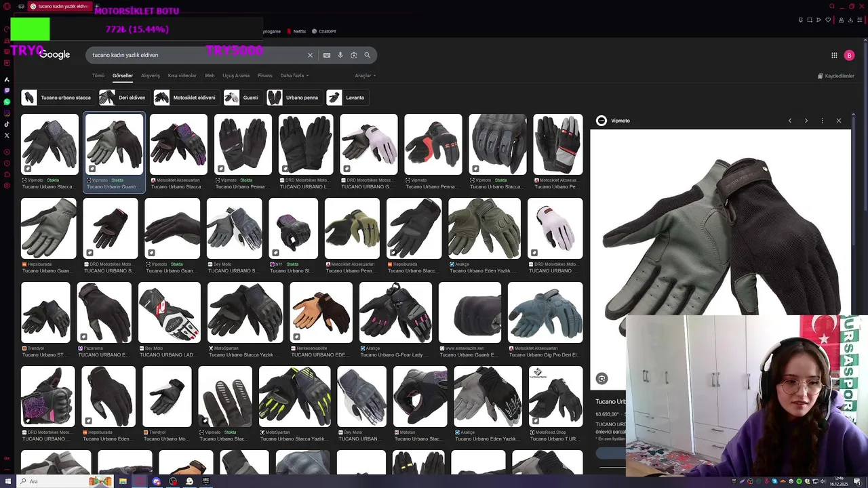Viewport: 868px width, 488px height.
Task: Click the Opera snapshot toolbar icon
Action: pyautogui.click(x=810, y=20)
